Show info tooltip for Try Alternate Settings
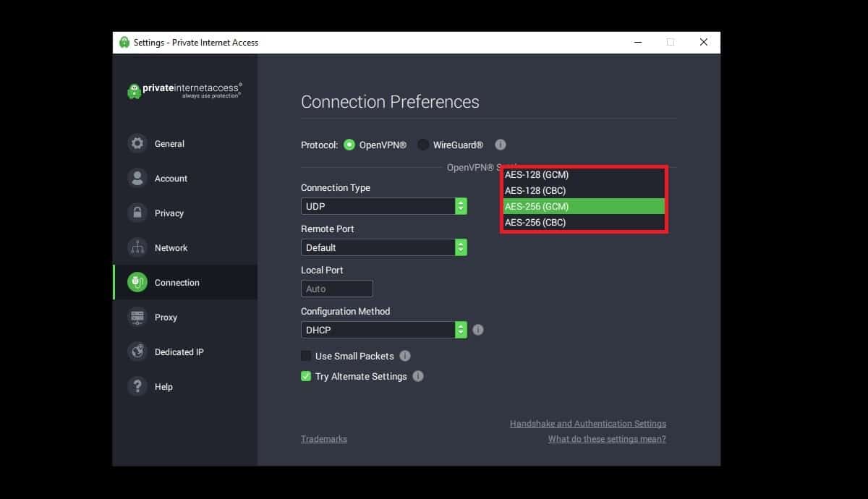The width and height of the screenshot is (868, 499). point(418,376)
